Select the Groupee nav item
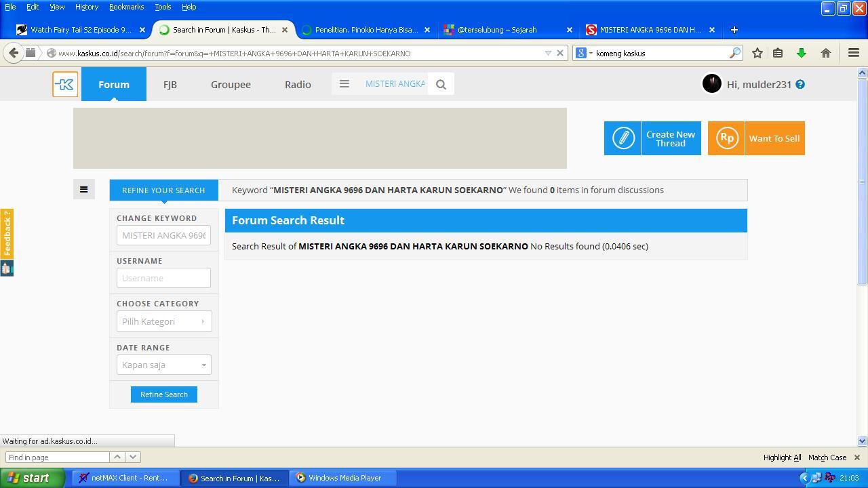The height and width of the screenshot is (488, 868). coord(231,84)
